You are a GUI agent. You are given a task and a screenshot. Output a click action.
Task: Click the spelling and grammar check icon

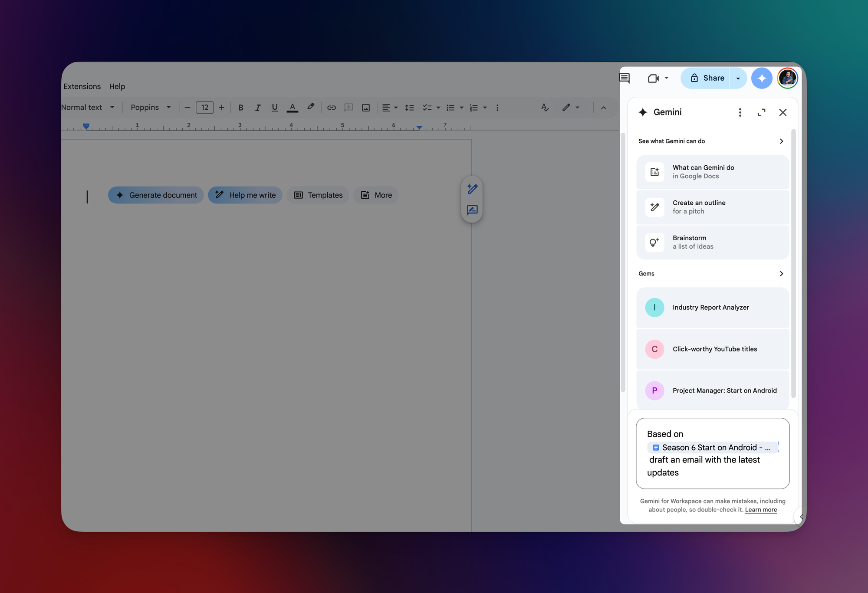545,108
